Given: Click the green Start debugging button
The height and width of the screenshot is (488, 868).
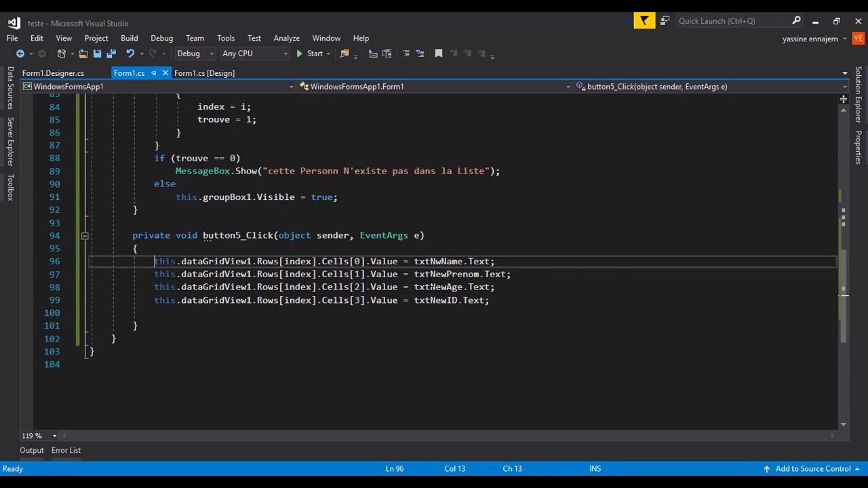Looking at the screenshot, I should 310,54.
